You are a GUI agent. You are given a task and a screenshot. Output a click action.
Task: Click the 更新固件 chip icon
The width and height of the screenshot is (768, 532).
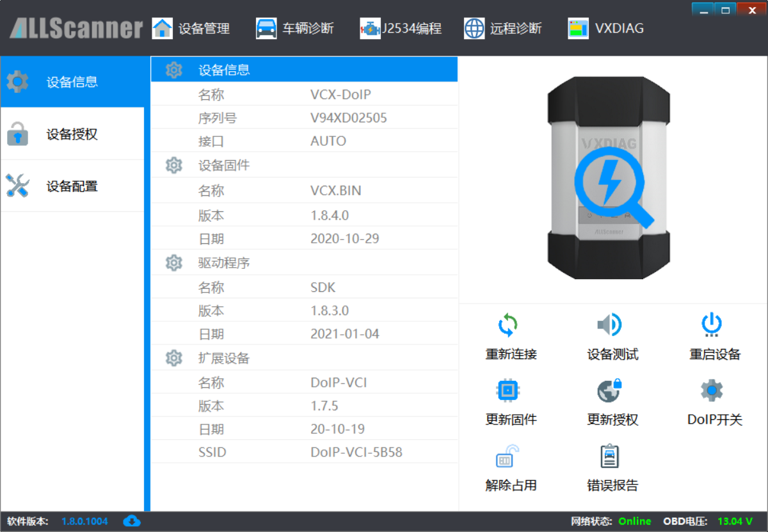(508, 390)
